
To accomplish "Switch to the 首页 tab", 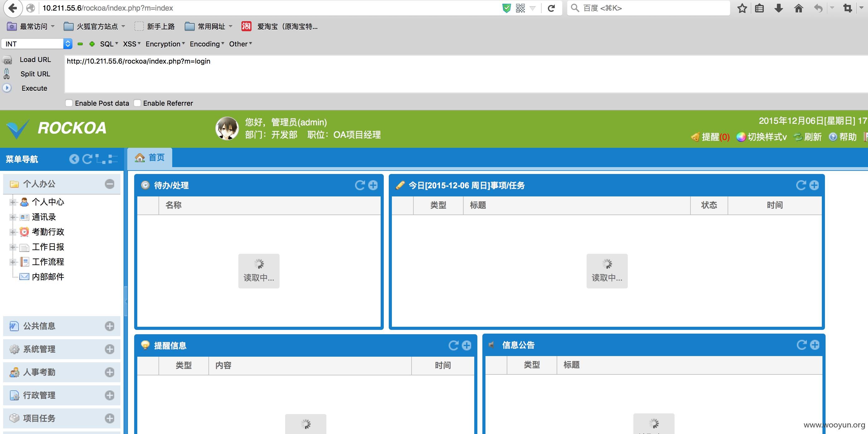I will (150, 157).
